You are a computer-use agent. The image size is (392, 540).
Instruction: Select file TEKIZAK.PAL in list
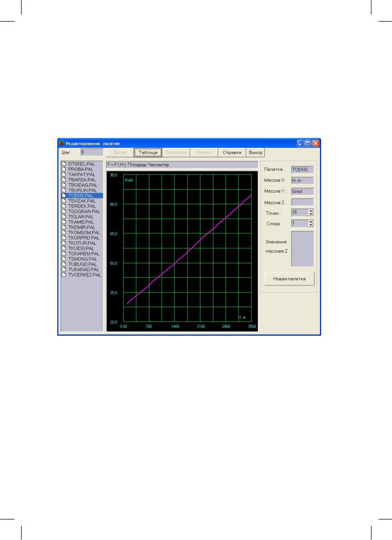pos(82,201)
